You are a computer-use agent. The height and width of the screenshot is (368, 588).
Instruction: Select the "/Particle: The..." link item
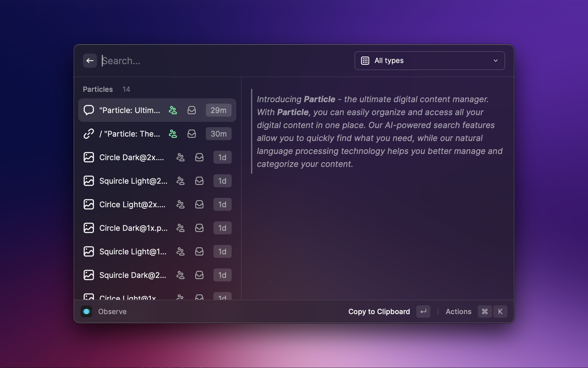157,134
